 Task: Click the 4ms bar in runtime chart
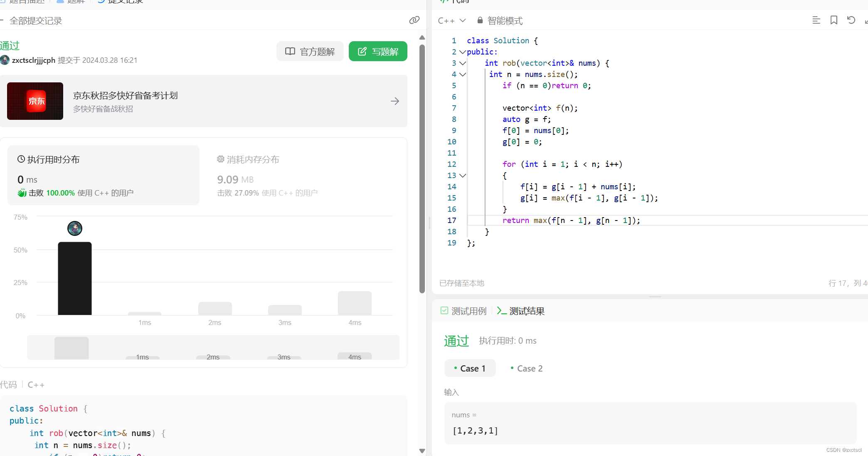(x=355, y=303)
